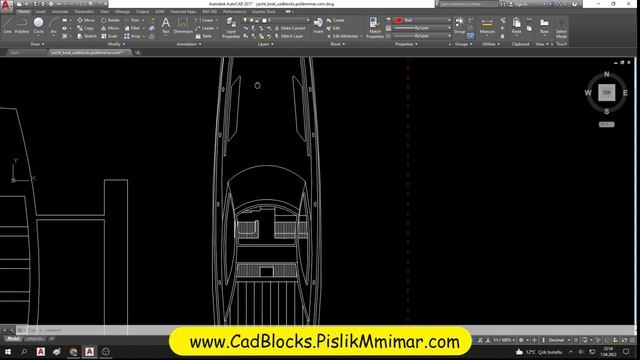Select the Polyline tool

(22, 25)
